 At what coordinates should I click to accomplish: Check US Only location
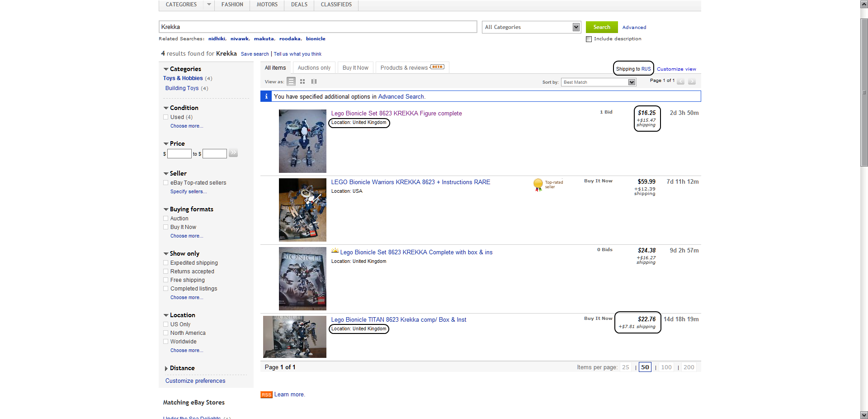[x=166, y=324]
